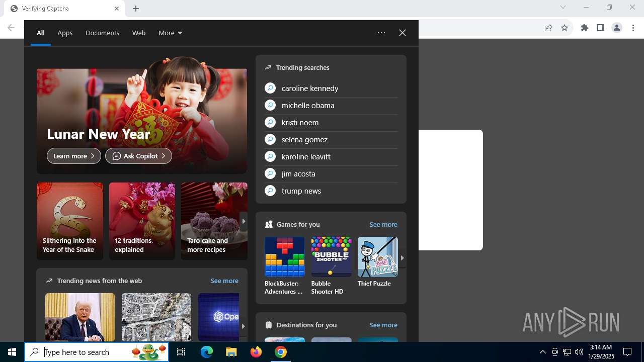
Task: Select the All search tab
Action: tap(41, 33)
